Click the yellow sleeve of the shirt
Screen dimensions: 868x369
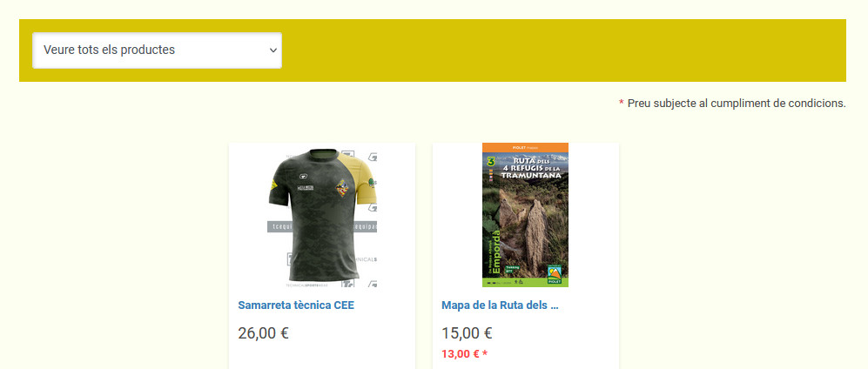362,177
